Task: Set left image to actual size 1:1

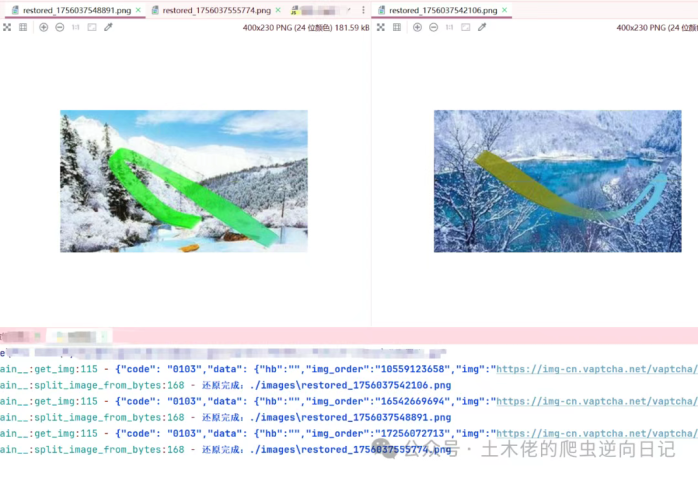Action: tap(76, 27)
